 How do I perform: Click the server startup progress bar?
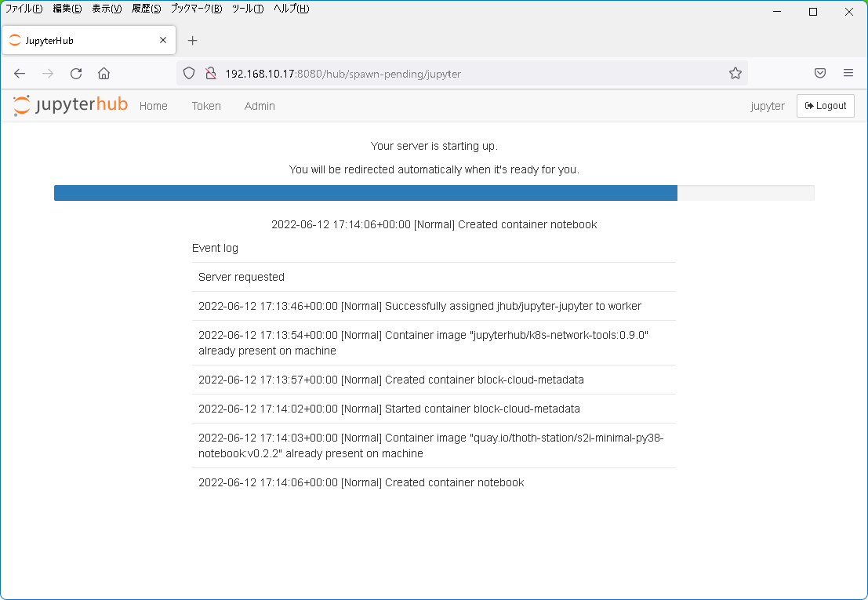click(434, 193)
